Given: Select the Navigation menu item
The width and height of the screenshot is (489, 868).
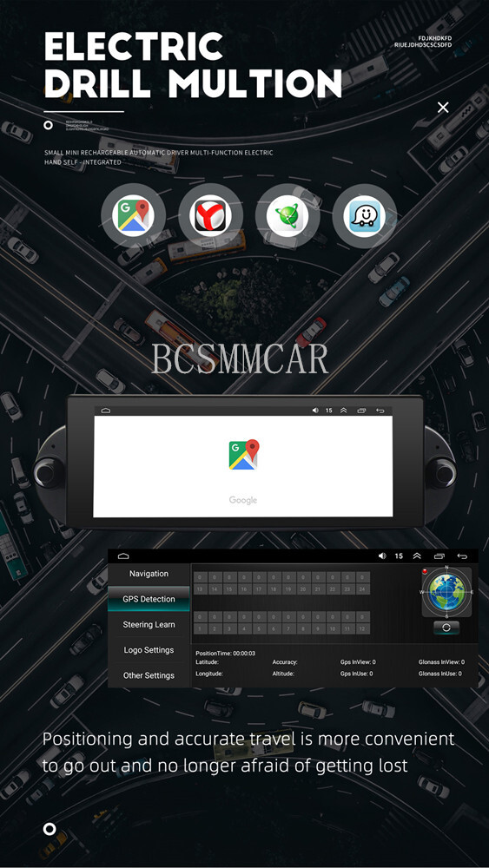Looking at the screenshot, I should pos(149,574).
